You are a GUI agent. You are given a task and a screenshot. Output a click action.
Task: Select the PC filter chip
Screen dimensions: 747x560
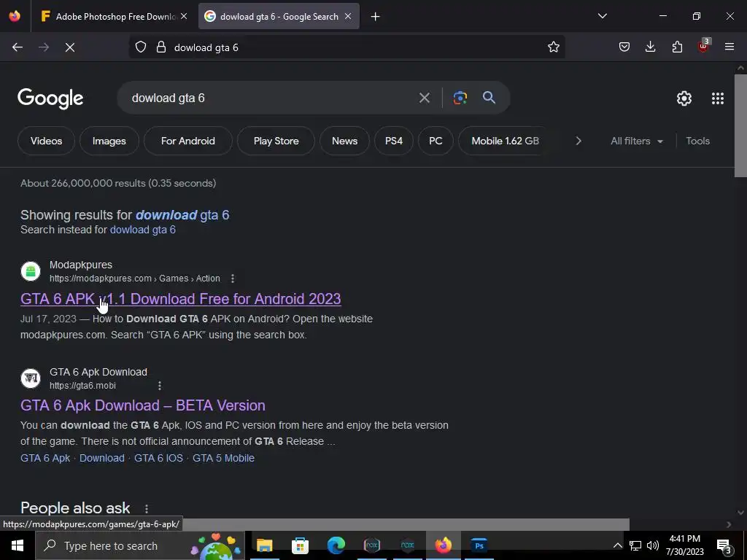(436, 141)
